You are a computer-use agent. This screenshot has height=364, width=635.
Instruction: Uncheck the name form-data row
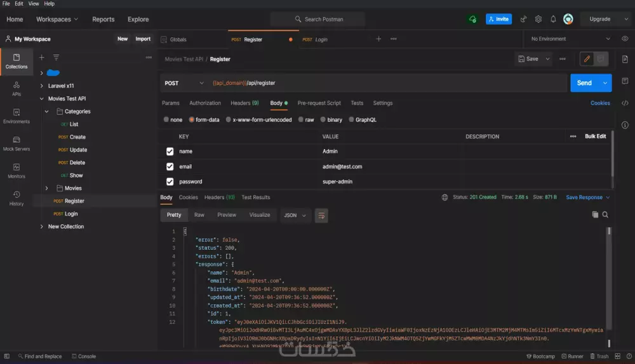click(170, 152)
